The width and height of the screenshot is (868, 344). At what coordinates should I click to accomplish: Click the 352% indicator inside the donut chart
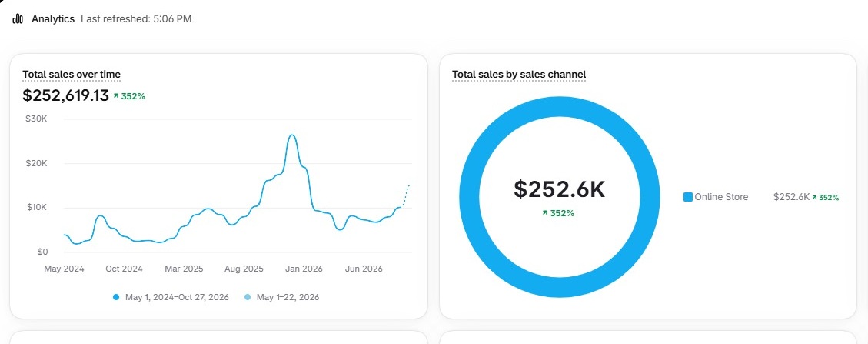pos(559,213)
